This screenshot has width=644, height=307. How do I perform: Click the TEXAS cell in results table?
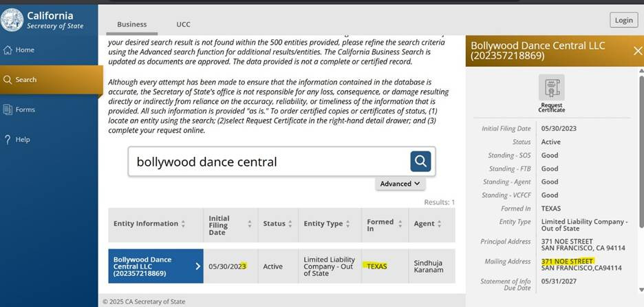(x=385, y=266)
